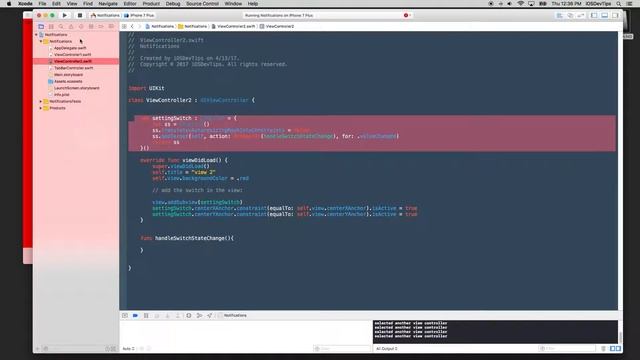Open the Issue navigator warning icon
640x360 pixels.
point(71,27)
